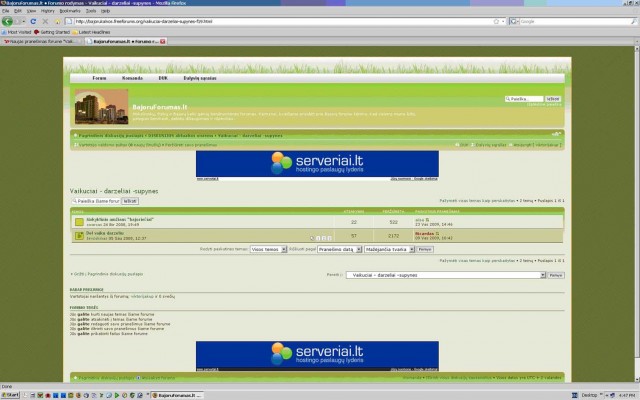640x400 pixels.
Task: Open the Komanda navigation link
Action: pos(132,78)
